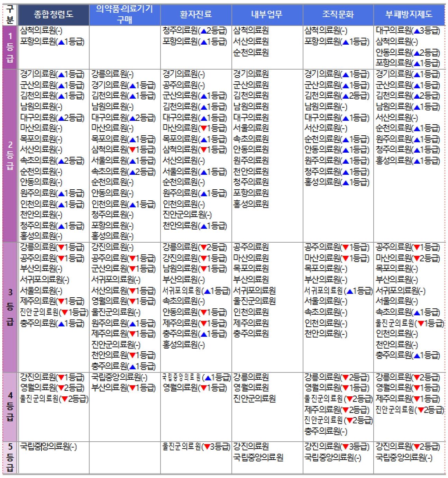The width and height of the screenshot is (448, 478).
Task: Click 홍성의료원(-) in 환자진료 3등급
Action: coord(184,345)
